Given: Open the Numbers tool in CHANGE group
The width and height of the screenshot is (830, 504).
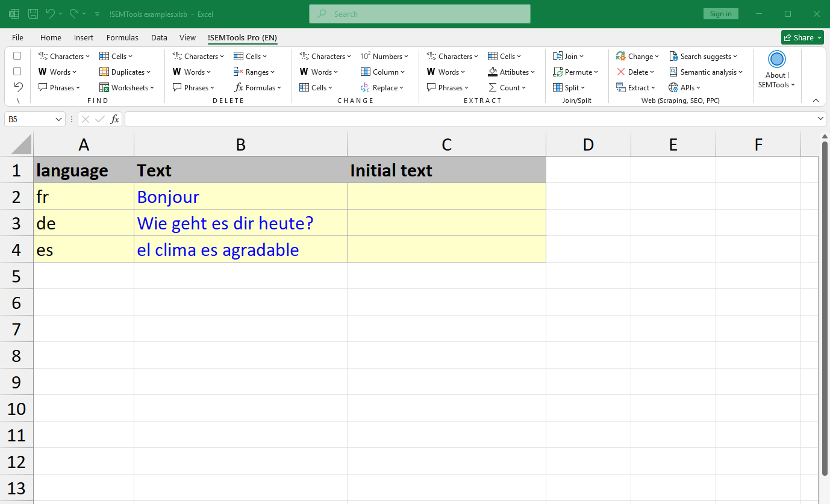Looking at the screenshot, I should 385,56.
